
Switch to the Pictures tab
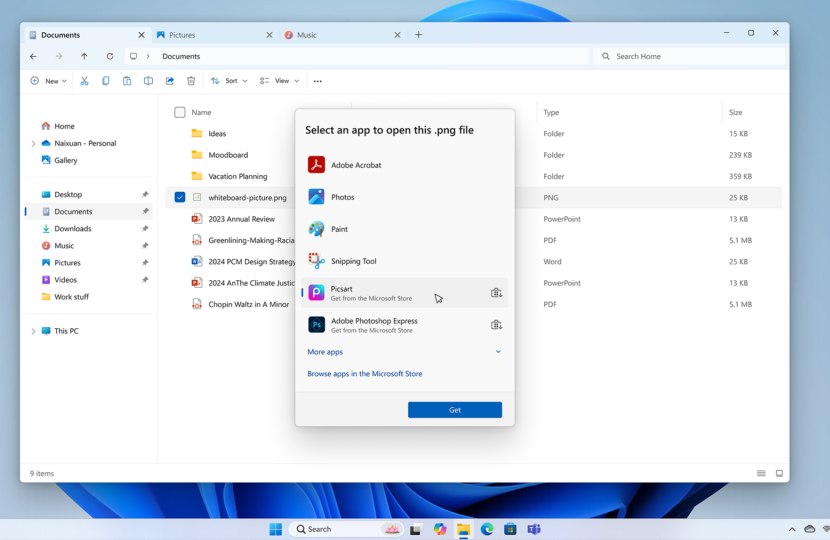[214, 35]
